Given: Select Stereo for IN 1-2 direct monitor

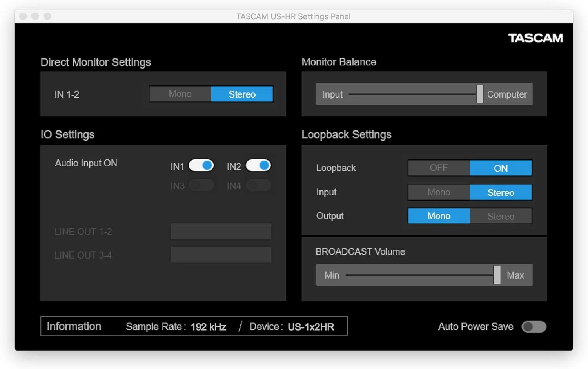Looking at the screenshot, I should pos(242,94).
